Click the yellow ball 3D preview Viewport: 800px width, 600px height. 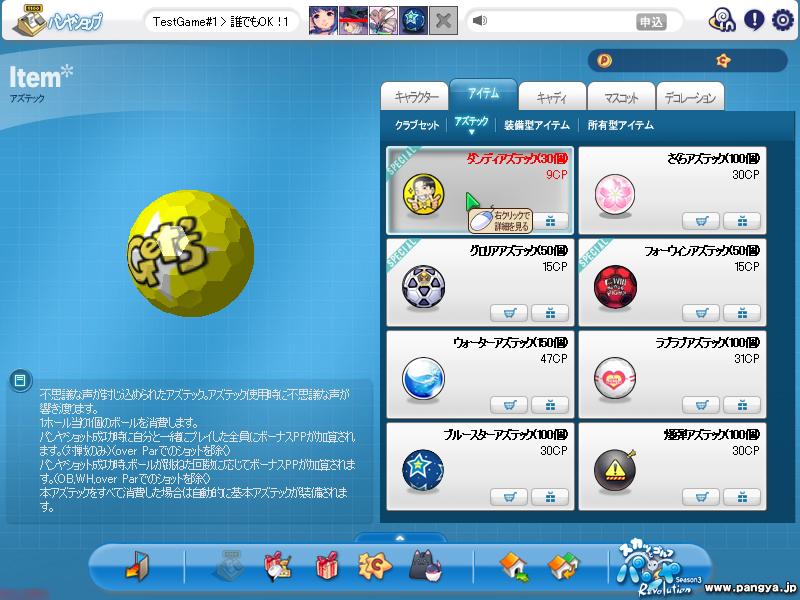(x=190, y=254)
